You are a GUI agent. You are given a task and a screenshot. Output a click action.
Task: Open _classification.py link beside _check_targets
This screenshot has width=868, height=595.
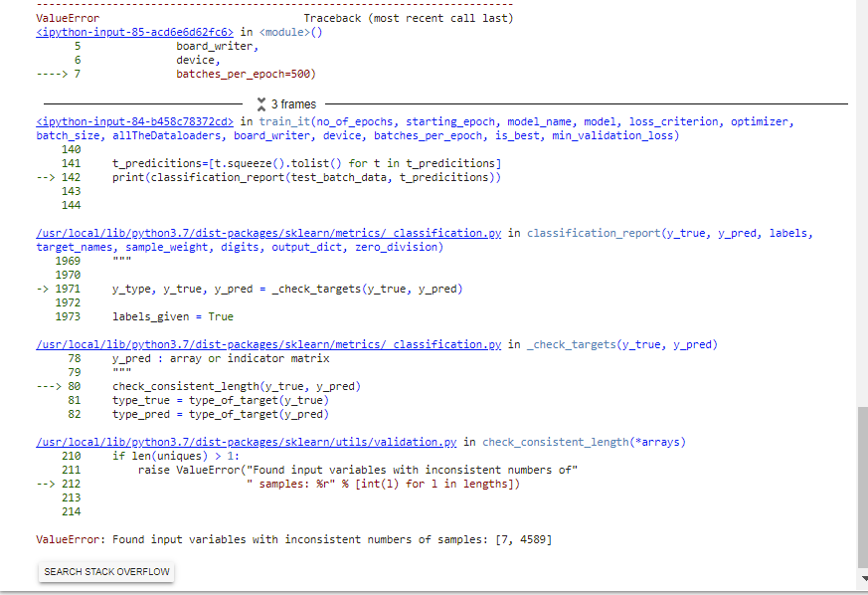[268, 344]
